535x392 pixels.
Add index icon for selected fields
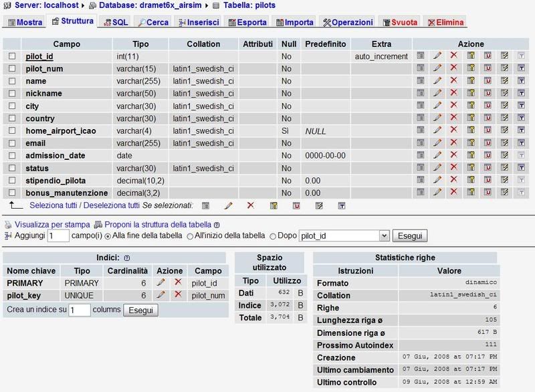[319, 205]
